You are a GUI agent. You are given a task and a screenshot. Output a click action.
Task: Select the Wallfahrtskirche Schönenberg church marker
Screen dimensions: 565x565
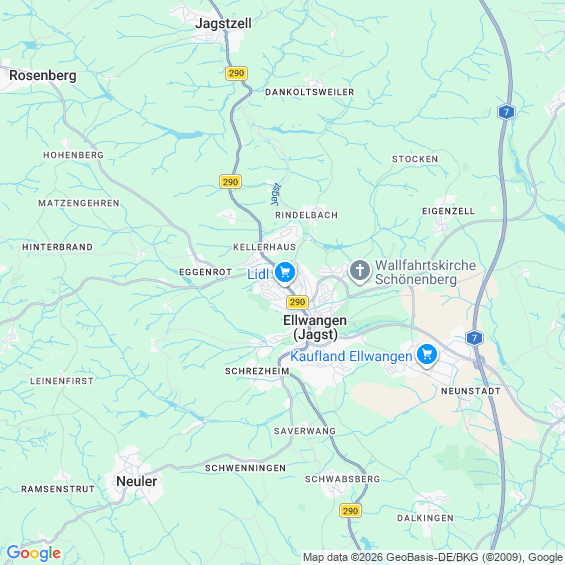[360, 271]
